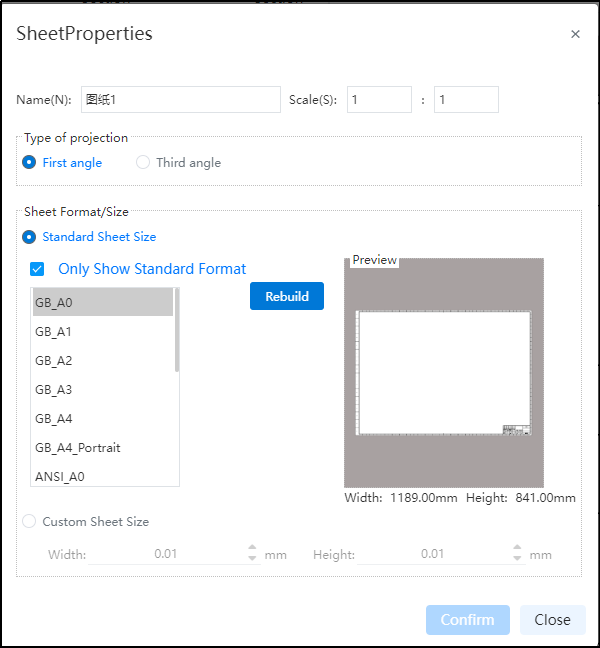Select ANSI_A0 in the list
Image resolution: width=600 pixels, height=648 pixels.
point(103,475)
